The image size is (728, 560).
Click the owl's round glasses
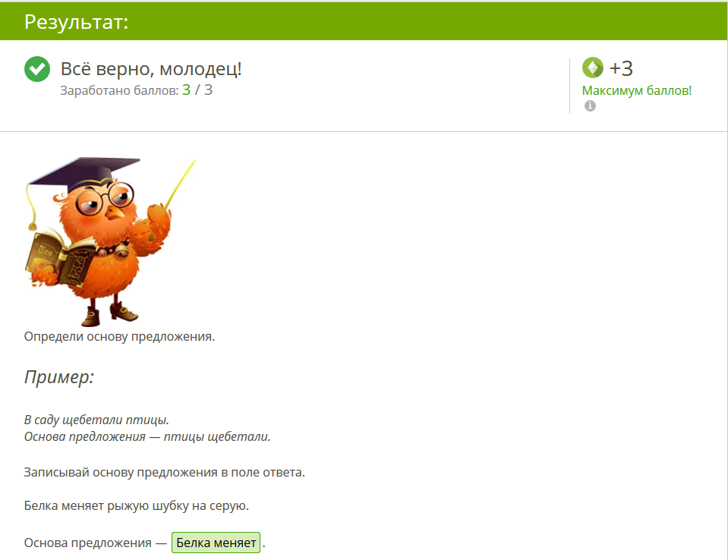pos(105,198)
